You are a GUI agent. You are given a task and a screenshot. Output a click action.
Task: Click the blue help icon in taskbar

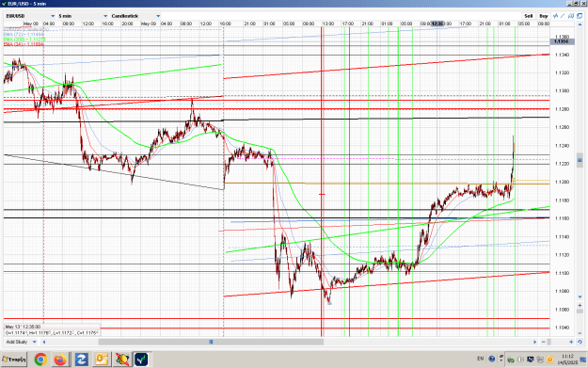click(492, 359)
